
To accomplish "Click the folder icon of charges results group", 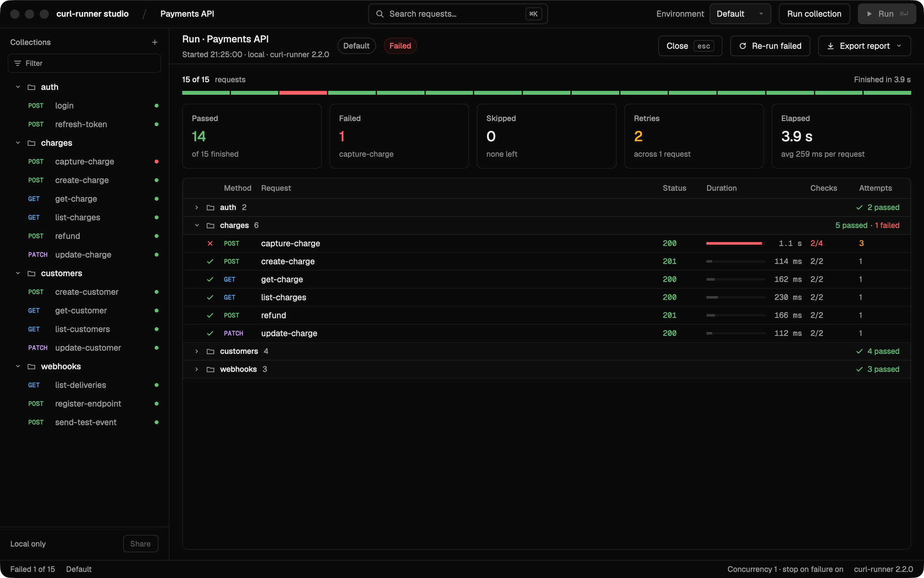I will 210,225.
